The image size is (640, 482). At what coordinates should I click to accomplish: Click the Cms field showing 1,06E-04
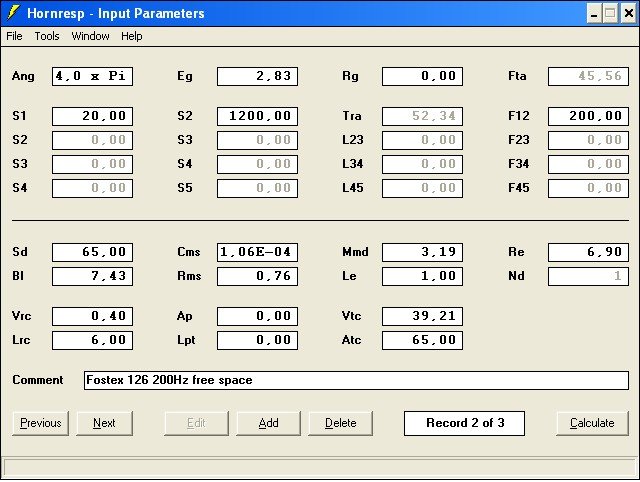257,252
